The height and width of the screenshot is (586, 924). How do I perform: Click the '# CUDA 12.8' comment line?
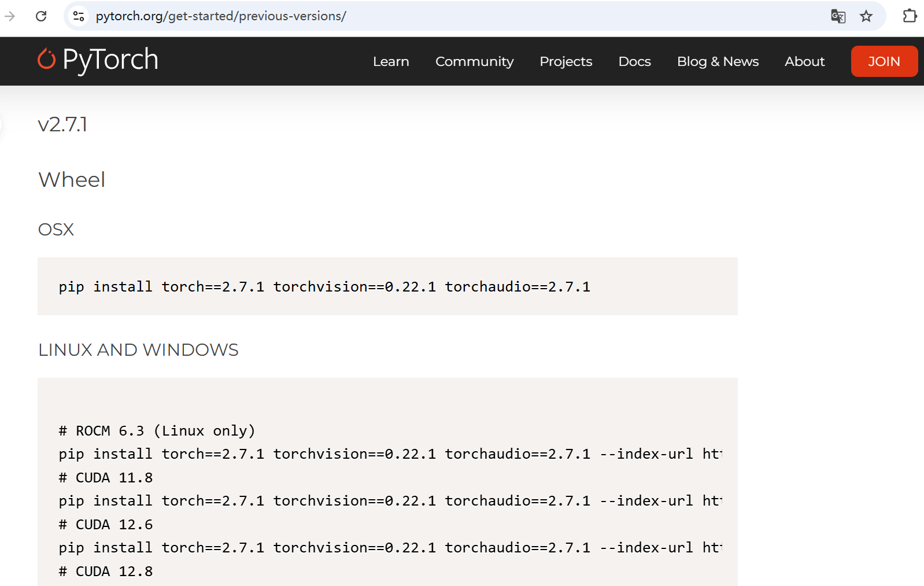pyautogui.click(x=106, y=572)
